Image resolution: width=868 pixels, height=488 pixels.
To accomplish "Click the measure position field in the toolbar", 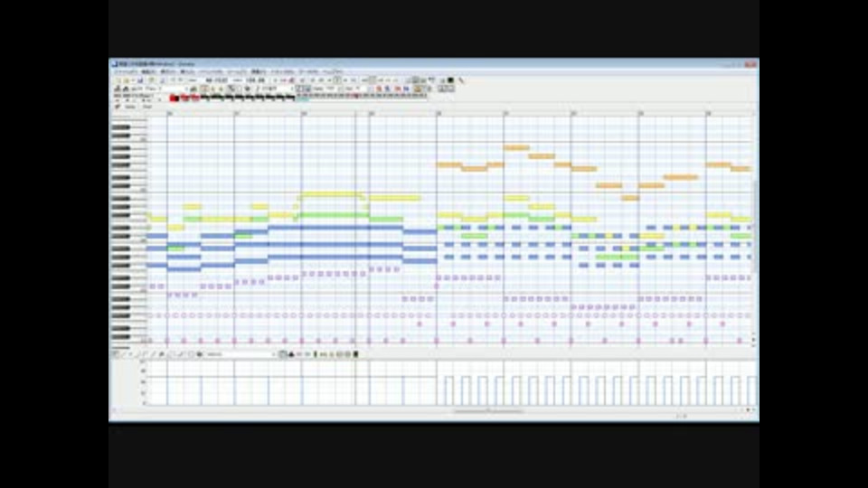I will pos(217,80).
